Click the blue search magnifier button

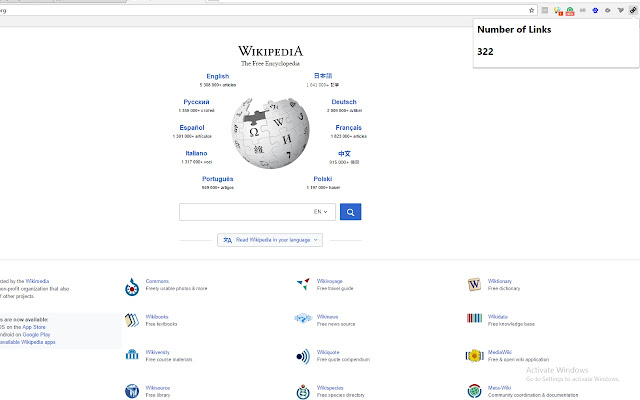(351, 212)
